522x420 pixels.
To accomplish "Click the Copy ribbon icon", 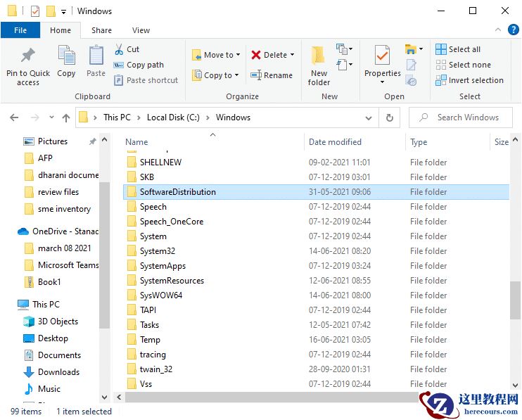I will (x=66, y=55).
